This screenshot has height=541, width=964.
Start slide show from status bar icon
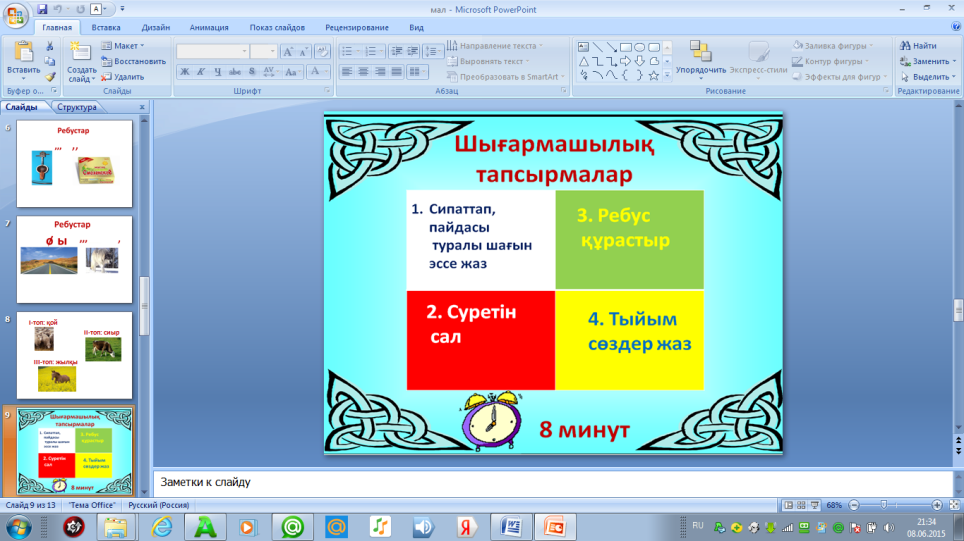(815, 505)
